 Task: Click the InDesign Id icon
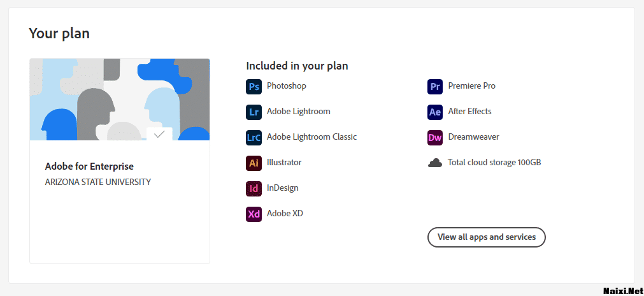(254, 189)
